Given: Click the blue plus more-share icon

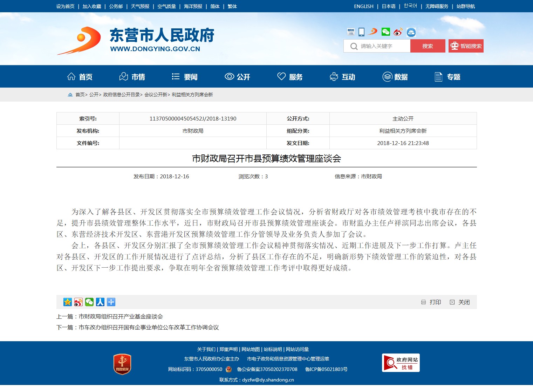Looking at the screenshot, I should pos(111,302).
